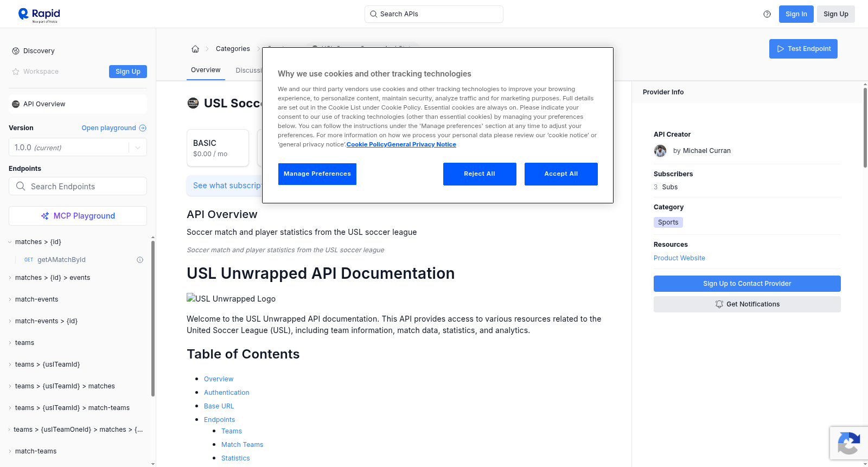
Task: Go to the home breadcrumb icon
Action: (x=195, y=49)
